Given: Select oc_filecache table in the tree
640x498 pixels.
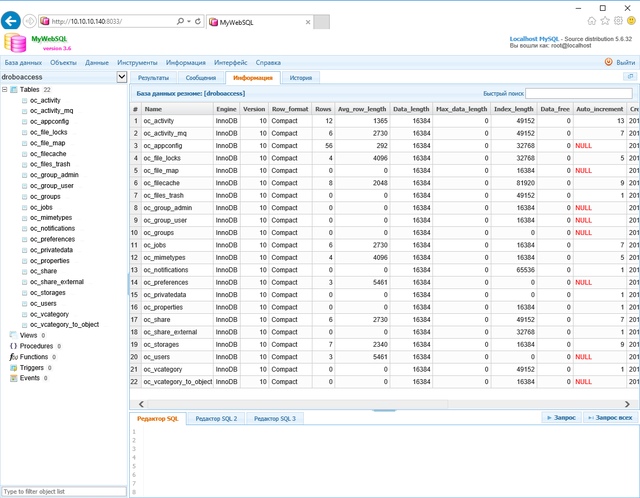Looking at the screenshot, I should click(47, 154).
